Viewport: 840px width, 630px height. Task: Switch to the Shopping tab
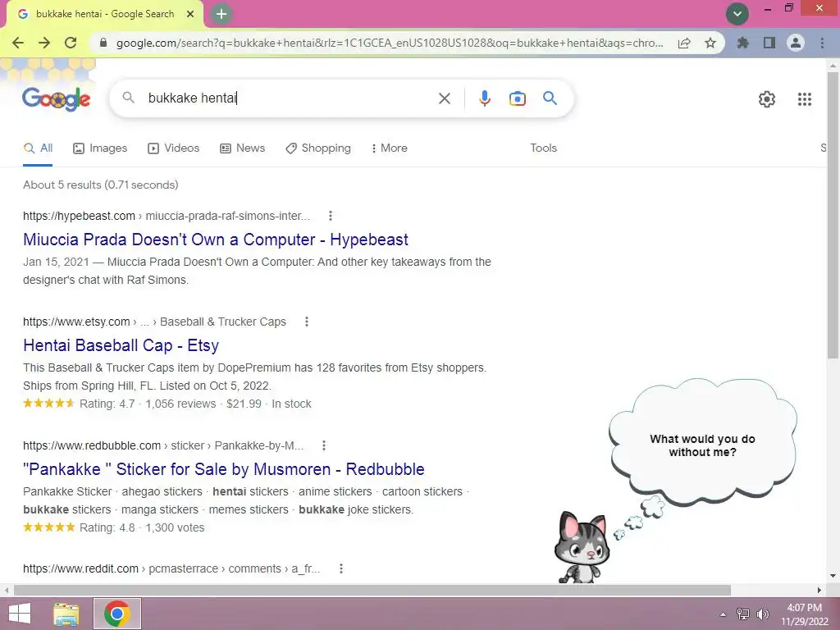pos(318,148)
